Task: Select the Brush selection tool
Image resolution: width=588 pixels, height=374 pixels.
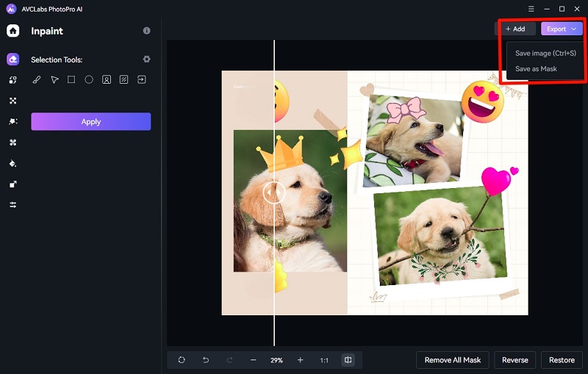Action: (x=36, y=79)
